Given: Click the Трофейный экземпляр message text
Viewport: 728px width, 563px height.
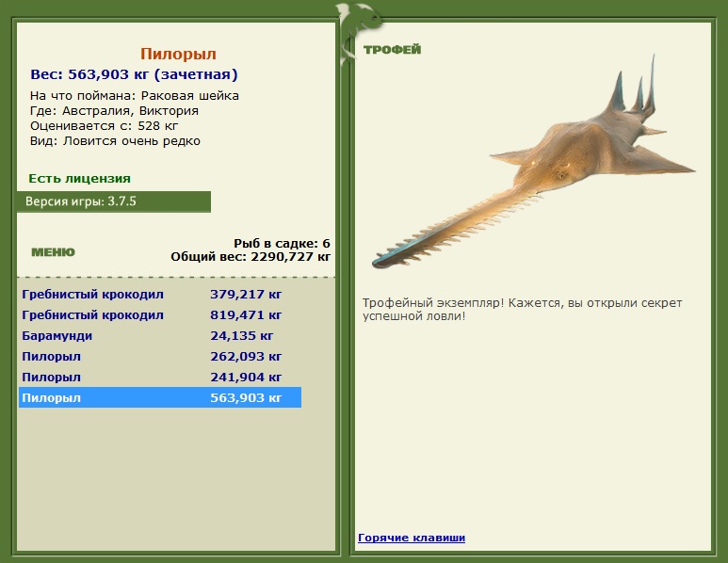Looking at the screenshot, I should coord(522,310).
